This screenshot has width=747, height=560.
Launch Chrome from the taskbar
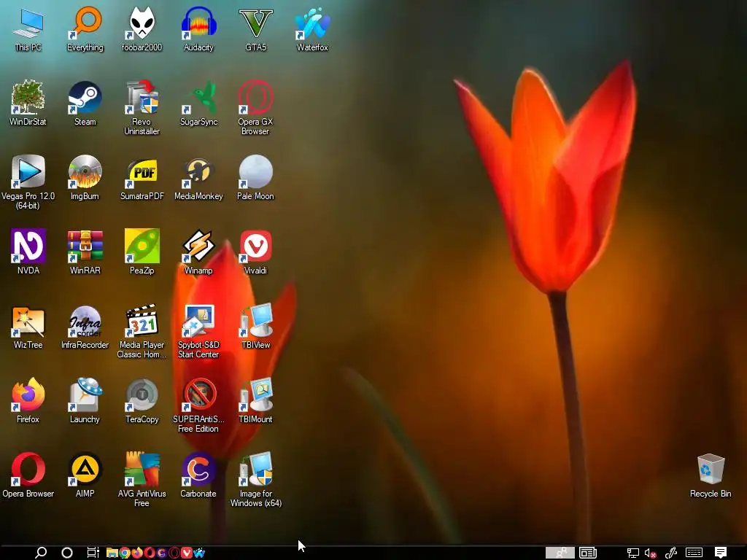point(124,553)
